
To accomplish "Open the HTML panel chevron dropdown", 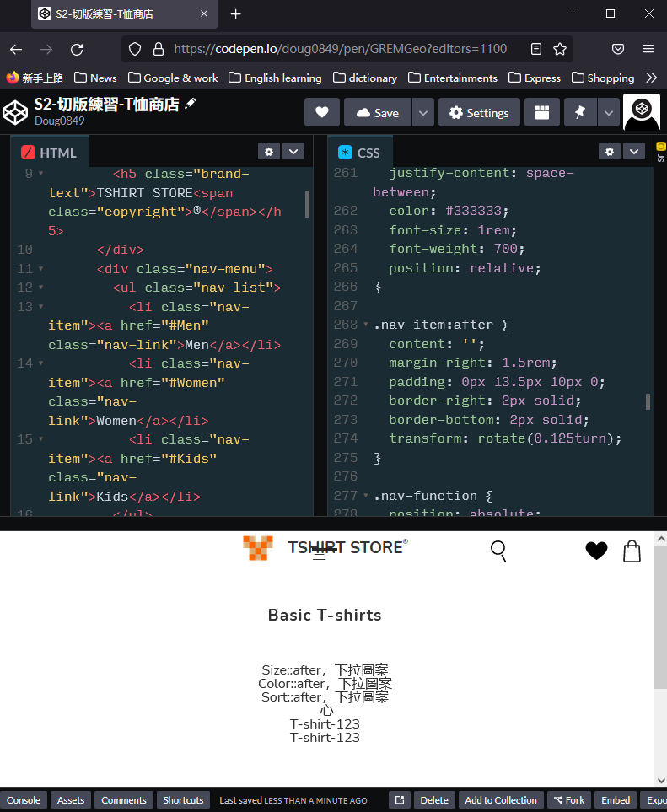I will [293, 152].
